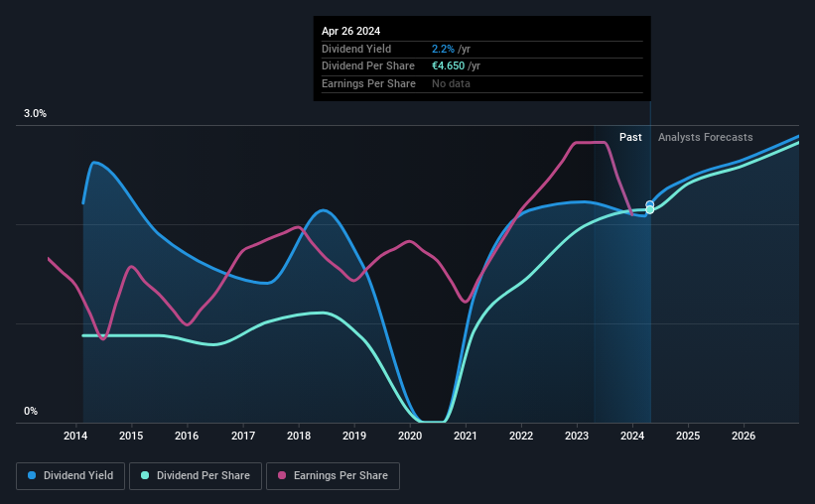
Task: Click the Earnings Per Share tooltip row label
Action: [368, 83]
